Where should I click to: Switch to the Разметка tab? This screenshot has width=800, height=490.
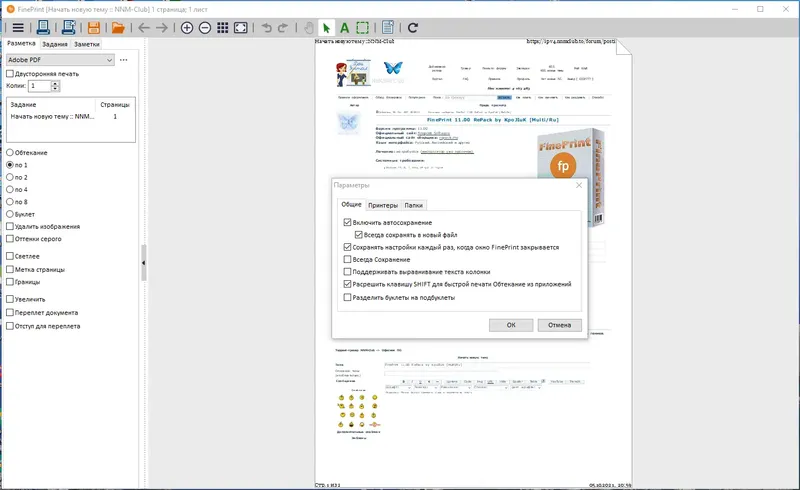(x=21, y=44)
